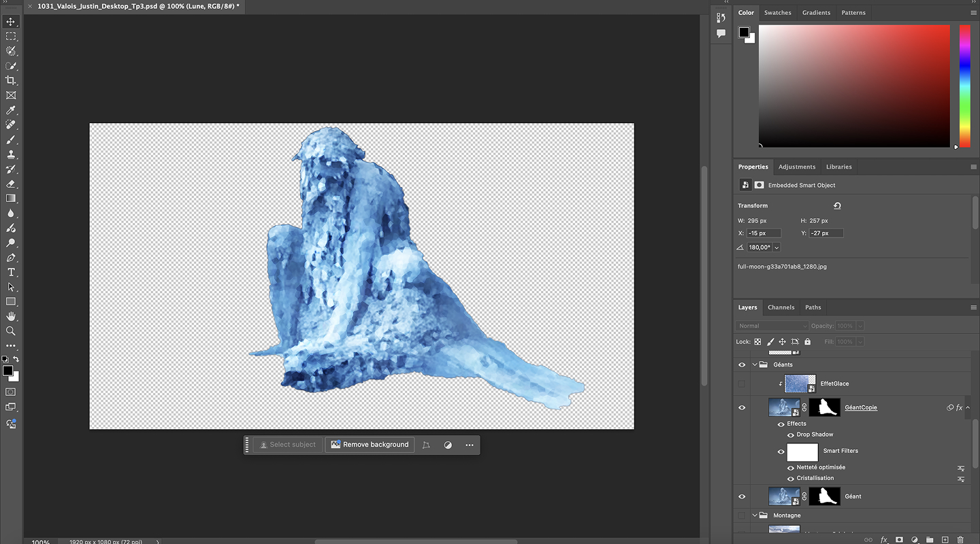The height and width of the screenshot is (544, 980).
Task: Open the Swatches tab
Action: [777, 12]
